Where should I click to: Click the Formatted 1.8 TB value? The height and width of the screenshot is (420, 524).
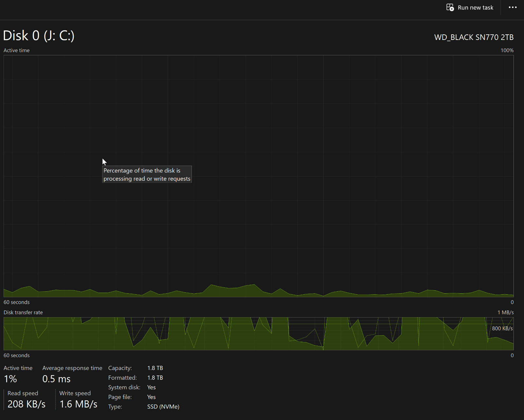155,378
